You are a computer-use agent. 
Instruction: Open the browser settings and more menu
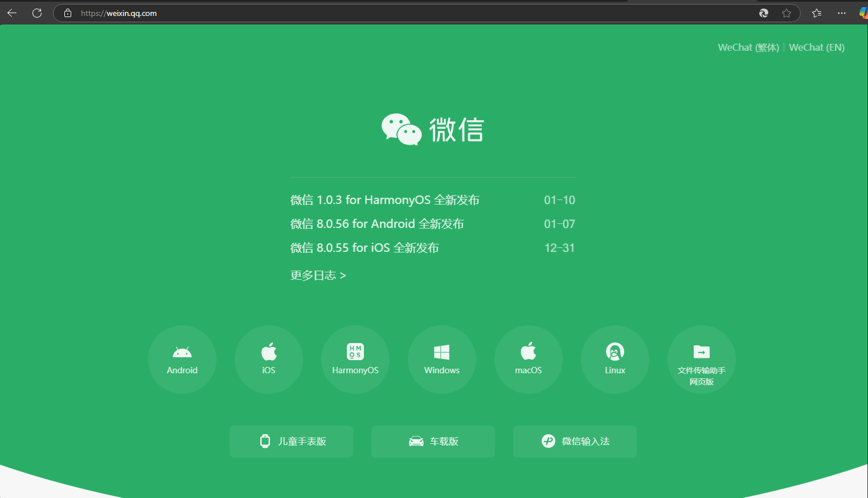842,13
